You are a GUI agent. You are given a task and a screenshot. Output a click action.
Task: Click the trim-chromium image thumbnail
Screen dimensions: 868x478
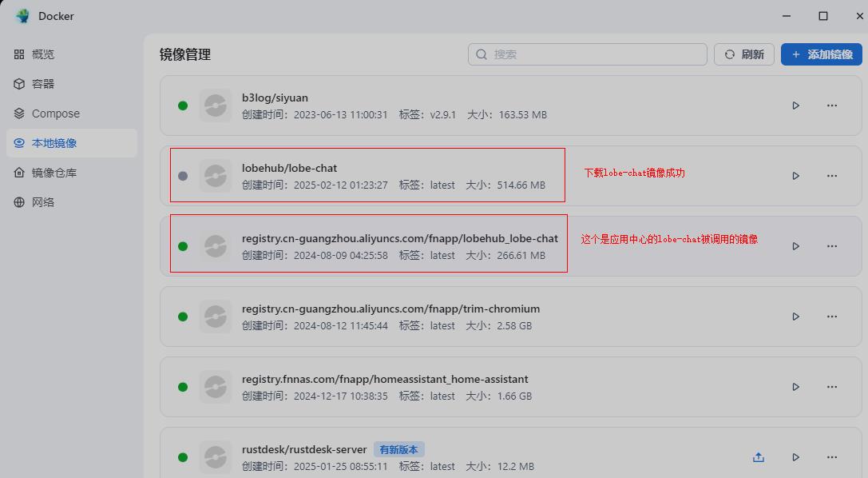pyautogui.click(x=216, y=317)
